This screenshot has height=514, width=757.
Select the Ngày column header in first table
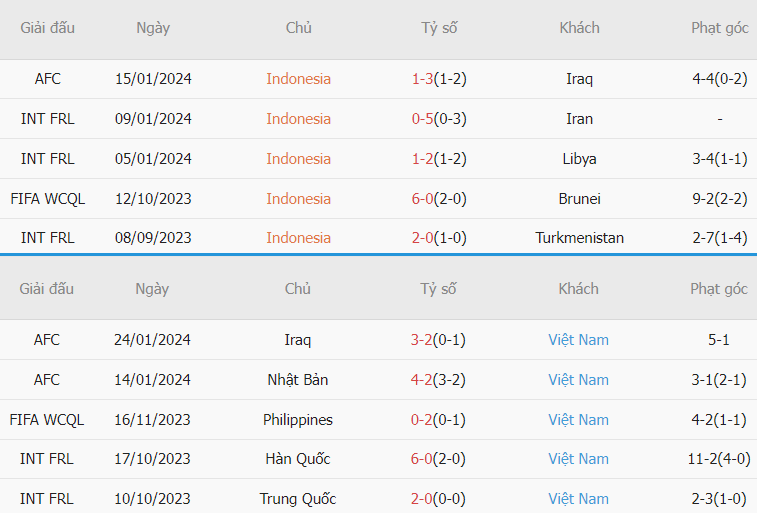[153, 28]
